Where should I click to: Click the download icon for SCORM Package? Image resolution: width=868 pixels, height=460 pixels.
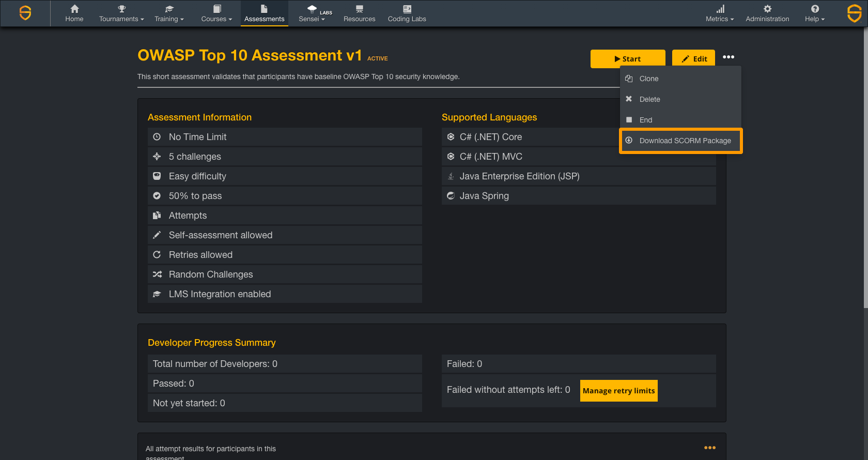point(629,140)
